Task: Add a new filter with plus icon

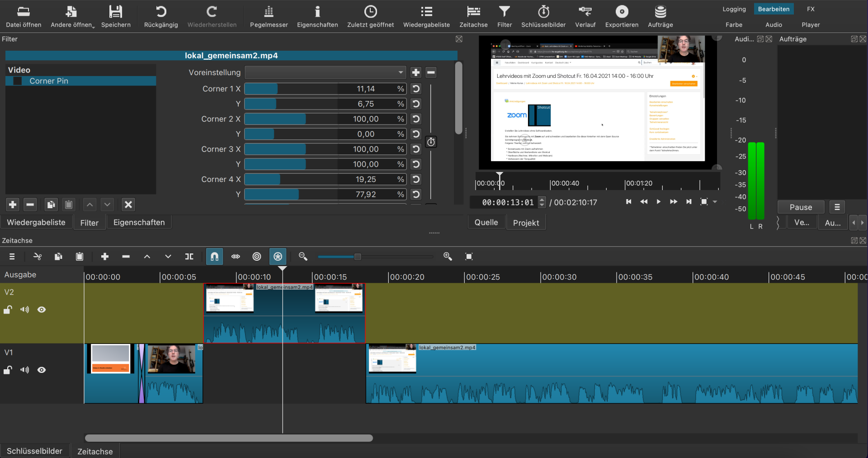Action: 12,205
